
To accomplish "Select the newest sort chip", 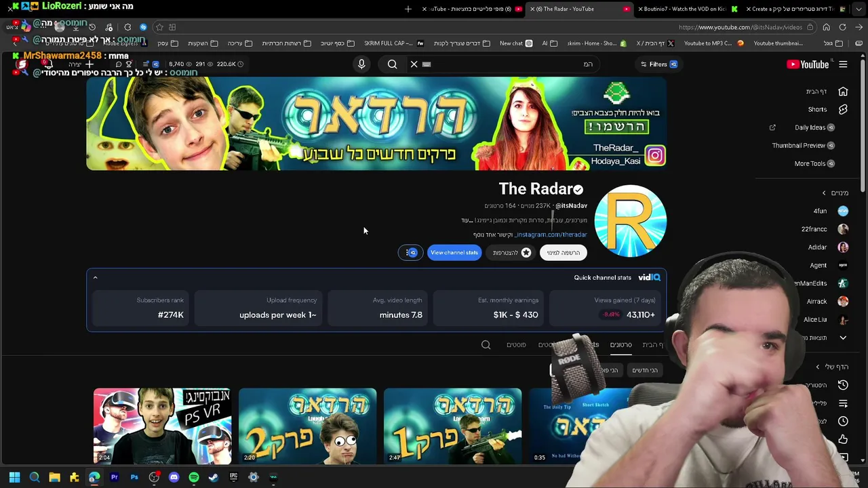I will click(x=645, y=370).
